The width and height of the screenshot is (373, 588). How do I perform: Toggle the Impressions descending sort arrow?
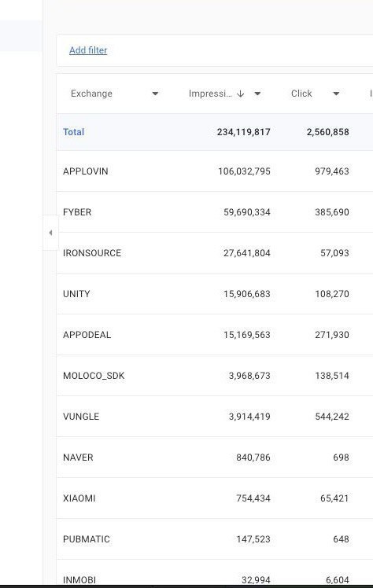241,94
